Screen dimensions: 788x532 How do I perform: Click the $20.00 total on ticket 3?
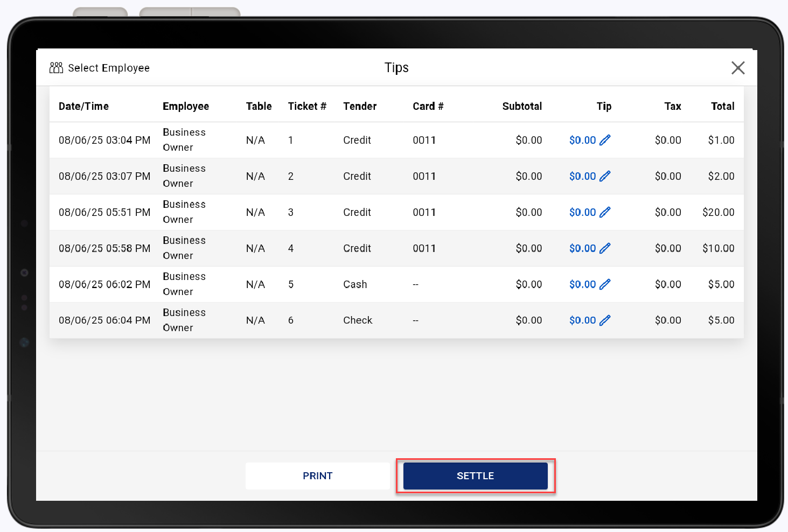719,212
